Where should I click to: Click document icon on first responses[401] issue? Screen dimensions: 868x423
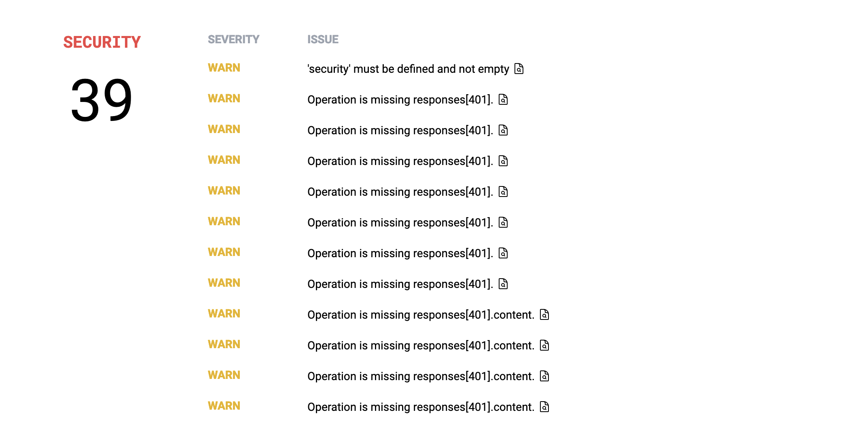tap(503, 99)
